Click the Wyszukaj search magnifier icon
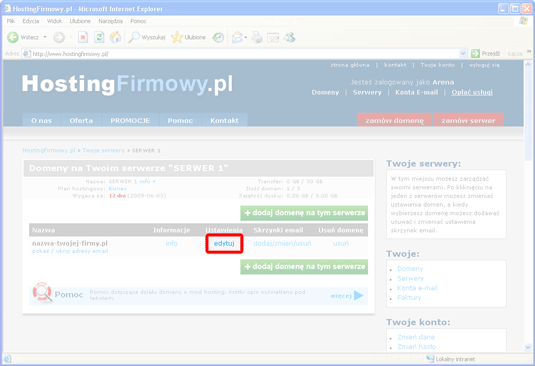Viewport: 535px width, 366px height. (134, 37)
